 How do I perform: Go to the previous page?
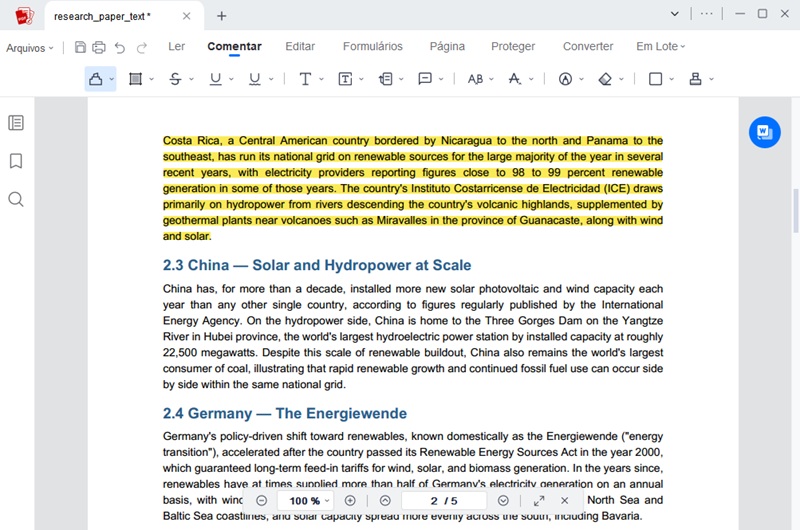pyautogui.click(x=385, y=500)
